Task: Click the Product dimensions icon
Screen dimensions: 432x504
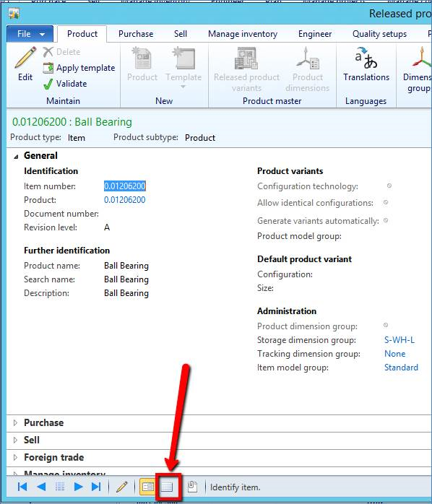Action: [307, 58]
